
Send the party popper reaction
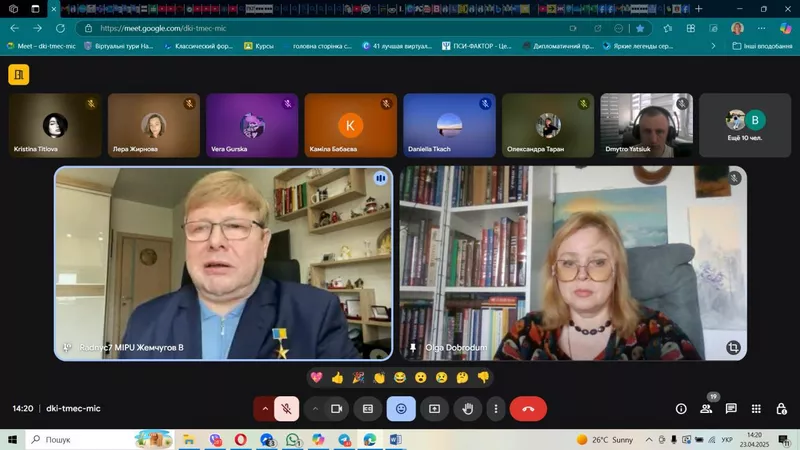[x=358, y=378]
